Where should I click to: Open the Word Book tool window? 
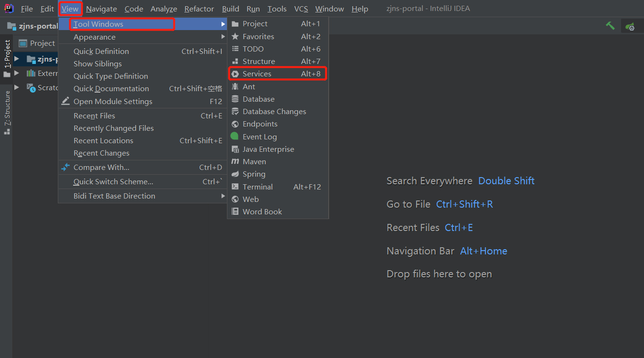[278, 211]
